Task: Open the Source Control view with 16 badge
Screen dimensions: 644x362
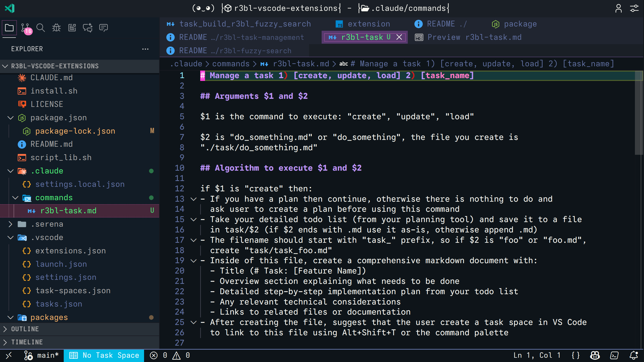Action: coord(25,28)
